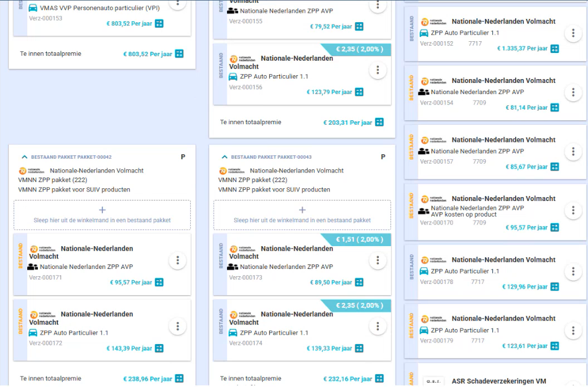Open three-dot menu for Verz-000156 policy

(378, 70)
